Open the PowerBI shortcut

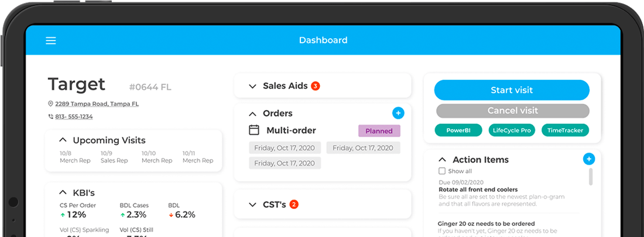[x=458, y=130]
